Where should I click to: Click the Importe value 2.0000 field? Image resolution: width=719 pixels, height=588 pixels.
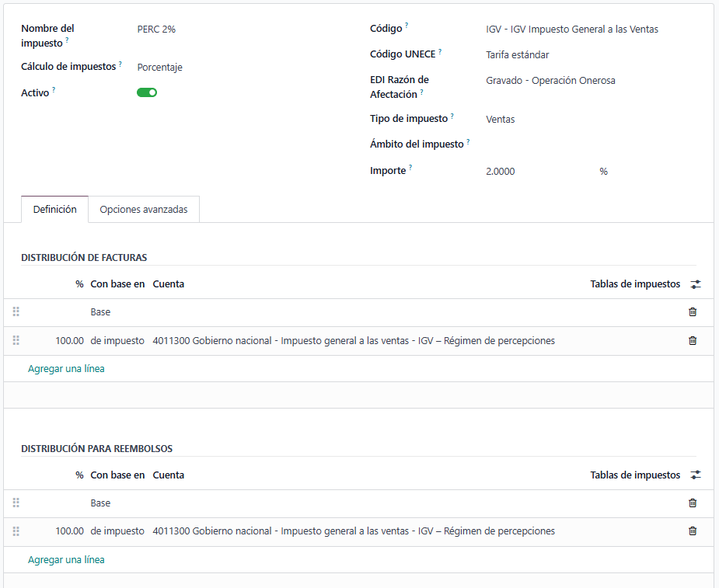536,172
